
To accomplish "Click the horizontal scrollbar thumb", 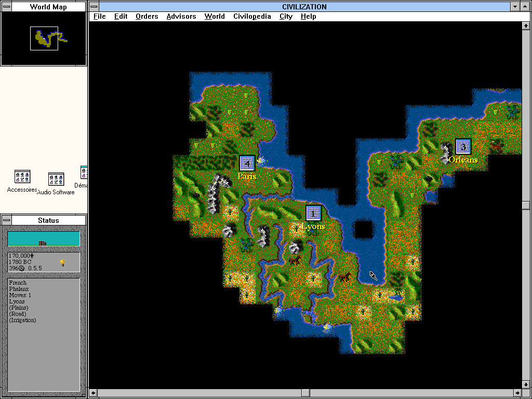I will (x=305, y=393).
